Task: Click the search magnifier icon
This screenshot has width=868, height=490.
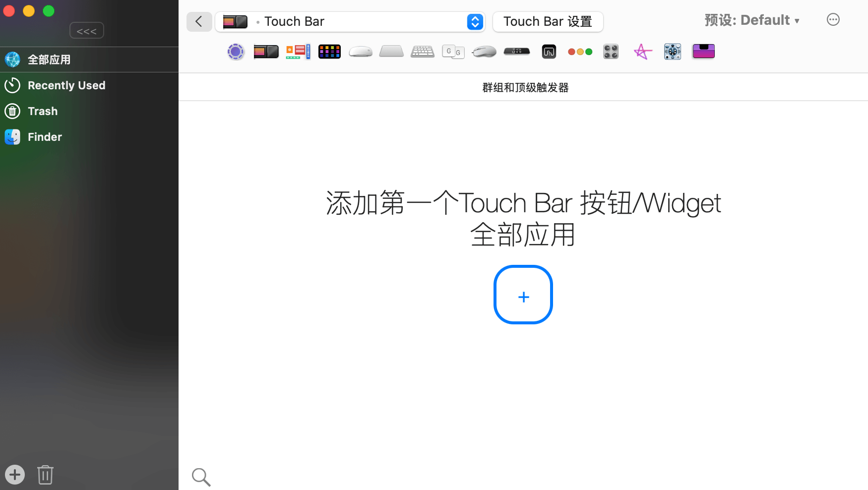Action: [x=201, y=477]
